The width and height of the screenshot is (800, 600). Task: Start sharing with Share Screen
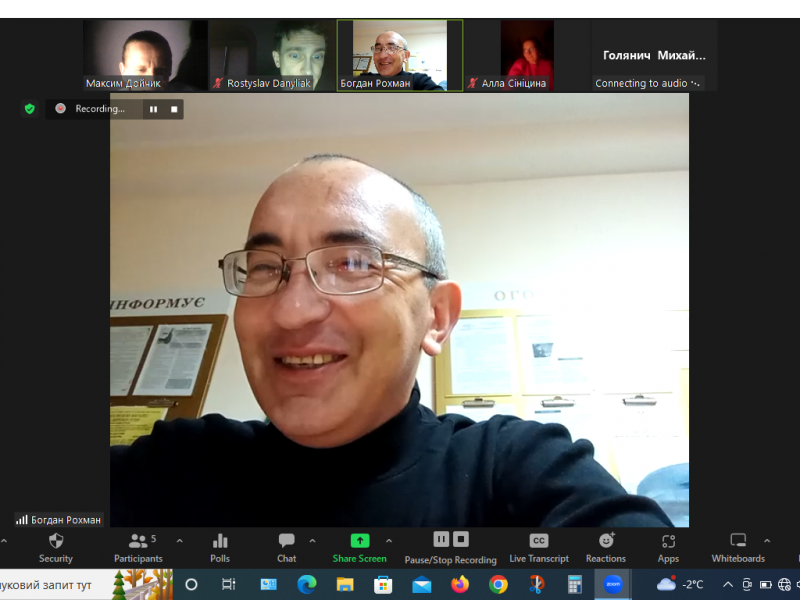(359, 546)
